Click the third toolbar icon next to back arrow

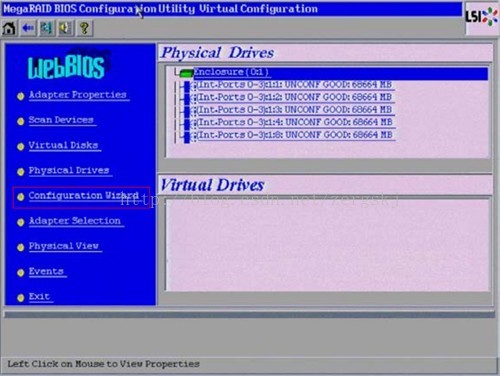point(46,28)
